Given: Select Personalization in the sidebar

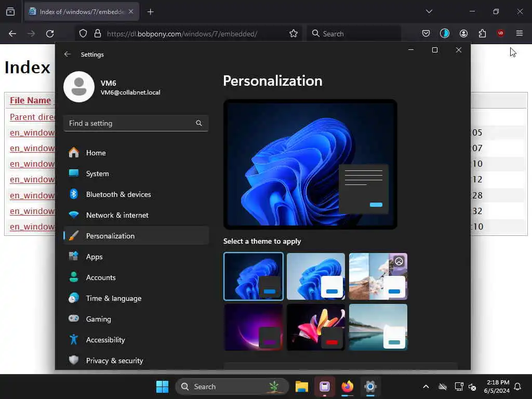Looking at the screenshot, I should (x=136, y=236).
